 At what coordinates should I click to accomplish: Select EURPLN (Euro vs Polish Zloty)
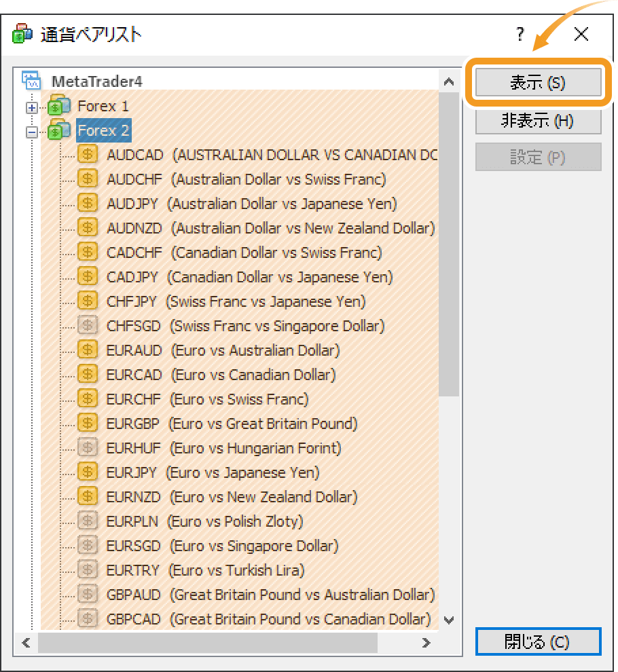click(x=205, y=521)
